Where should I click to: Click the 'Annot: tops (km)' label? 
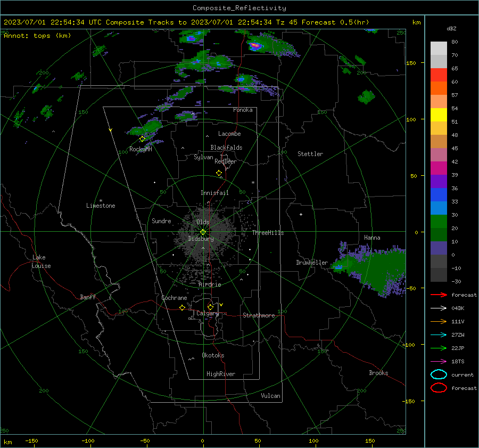37,36
